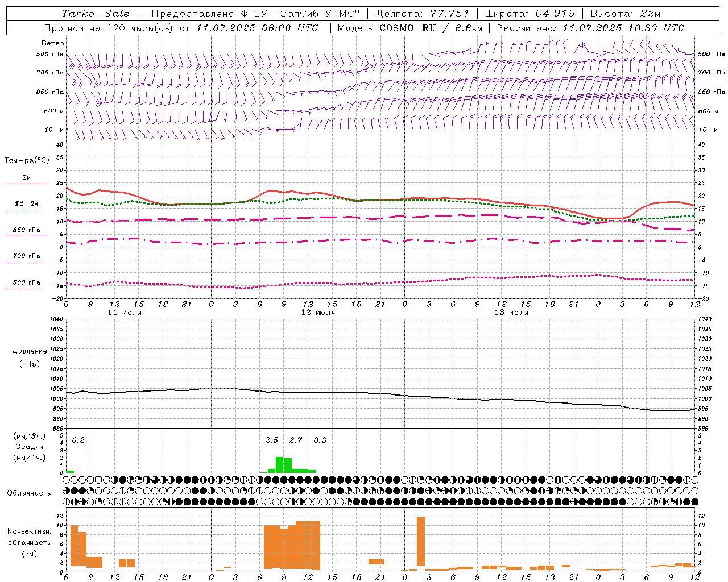
Task: Click 'Рассчитано: 11.07.2025 10:39 UTC' text
Action: [x=590, y=28]
